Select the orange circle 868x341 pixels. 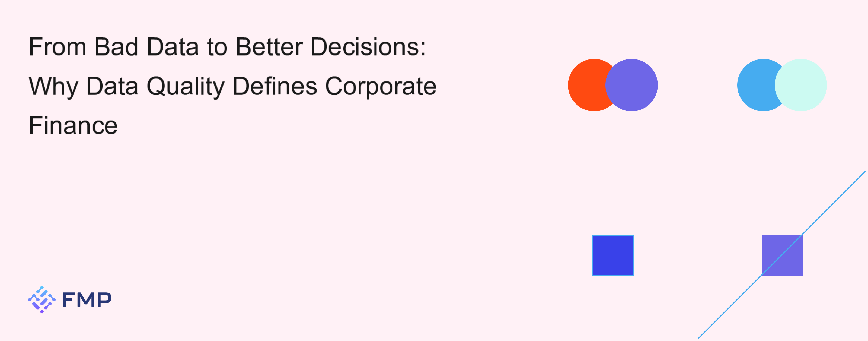[586, 85]
